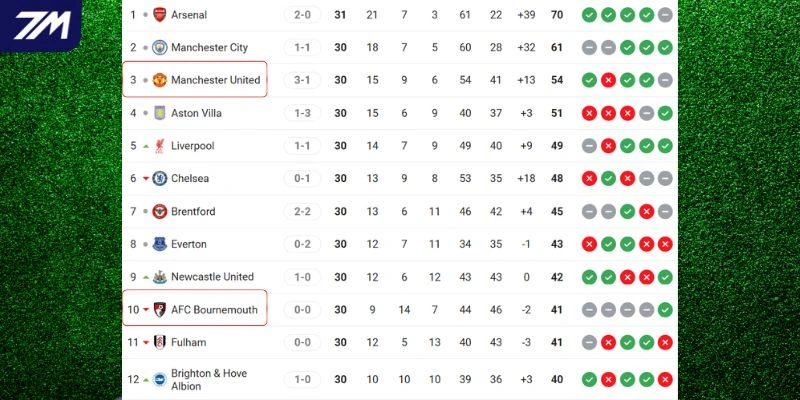800x400 pixels.
Task: Click the Everton club crest
Action: coord(160,244)
